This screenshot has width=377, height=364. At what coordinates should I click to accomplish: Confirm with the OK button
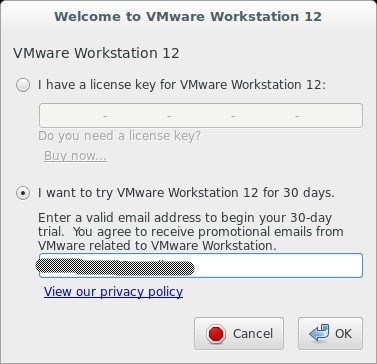point(330,333)
